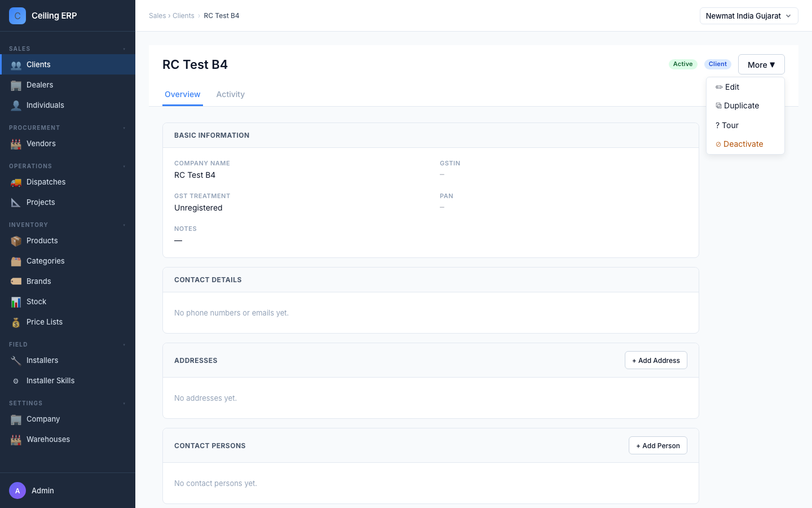Go to Individuals page

pyautogui.click(x=68, y=105)
